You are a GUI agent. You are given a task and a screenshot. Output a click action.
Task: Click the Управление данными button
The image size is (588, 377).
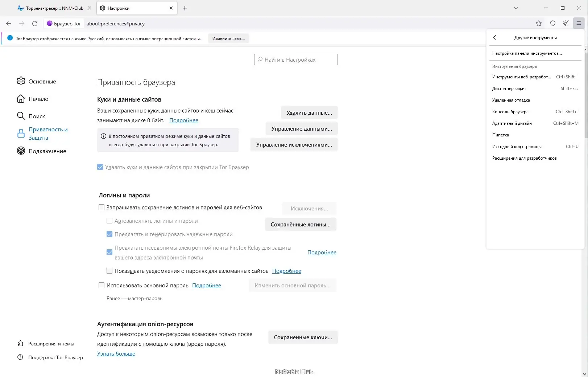click(x=302, y=129)
